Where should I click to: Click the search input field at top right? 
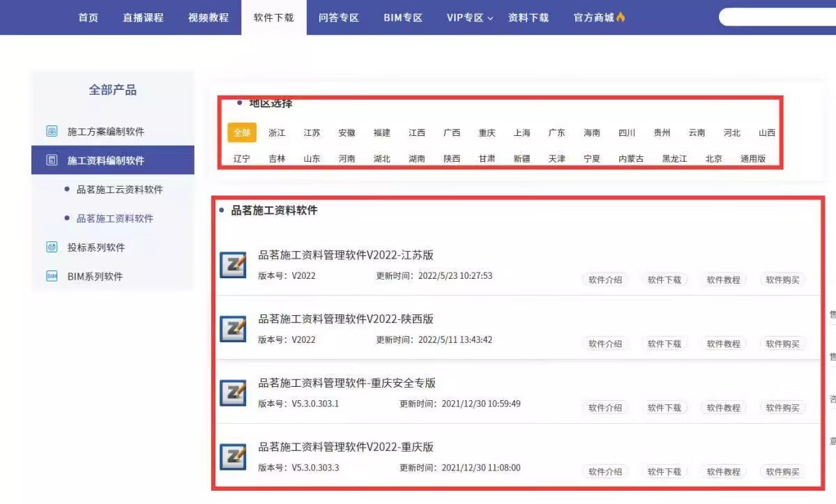coord(777,17)
